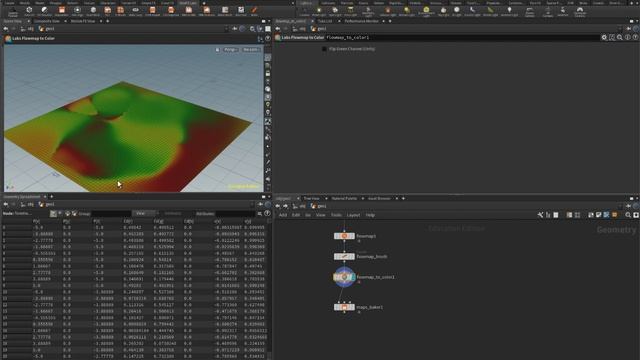The height and width of the screenshot is (360, 640).
Task: Open the network editor Tools menu
Action: point(336,215)
